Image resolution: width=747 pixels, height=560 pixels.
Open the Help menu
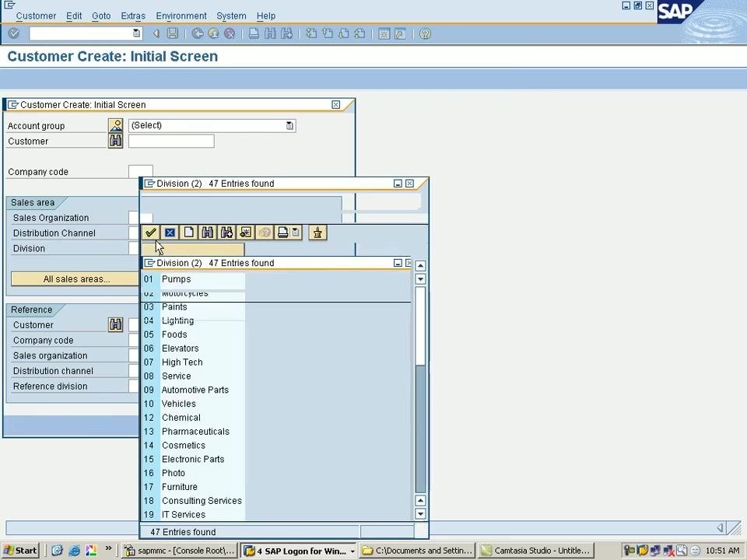coord(266,16)
